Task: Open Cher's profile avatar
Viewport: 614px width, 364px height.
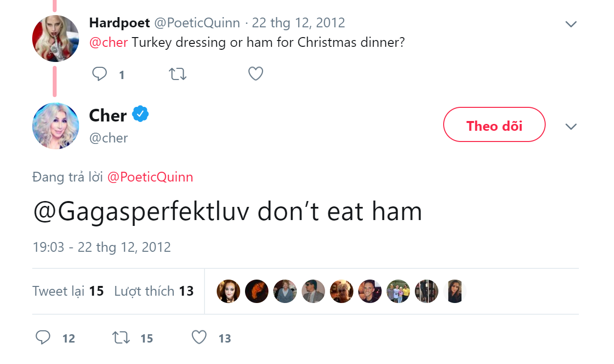Action: point(56,126)
